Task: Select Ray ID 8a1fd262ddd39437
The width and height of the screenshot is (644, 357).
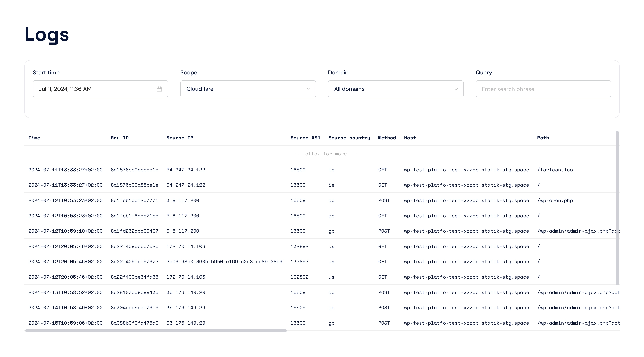Action: point(134,231)
